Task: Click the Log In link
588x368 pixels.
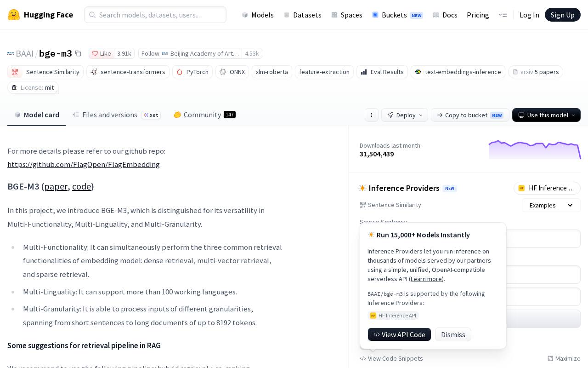Action: (529, 15)
